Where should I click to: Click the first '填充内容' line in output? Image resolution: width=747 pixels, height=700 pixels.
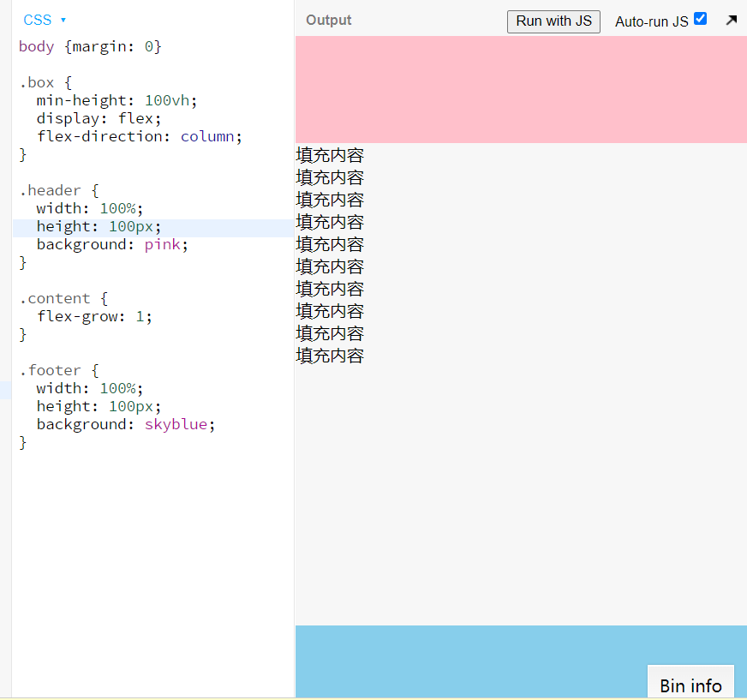(x=330, y=155)
